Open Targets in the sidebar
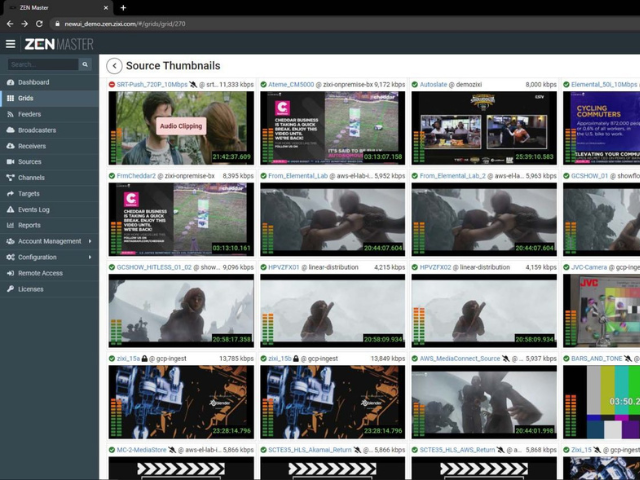 pos(49,193)
